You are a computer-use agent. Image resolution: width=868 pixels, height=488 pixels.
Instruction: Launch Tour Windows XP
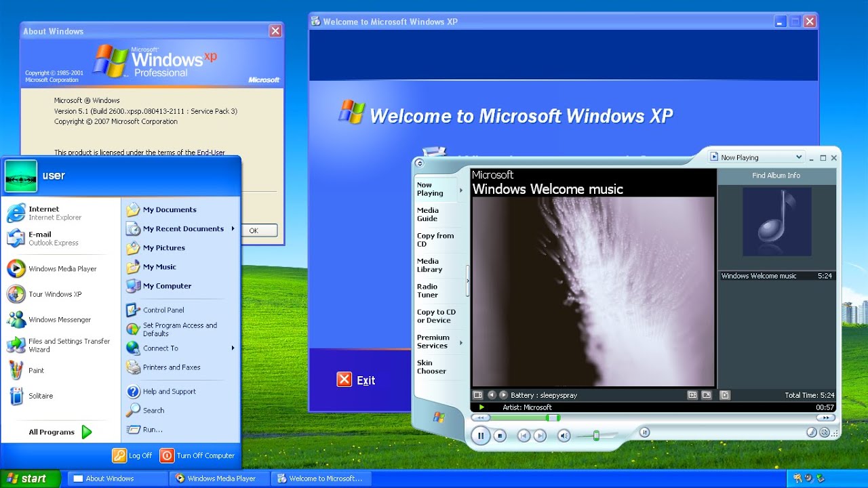[x=61, y=294]
